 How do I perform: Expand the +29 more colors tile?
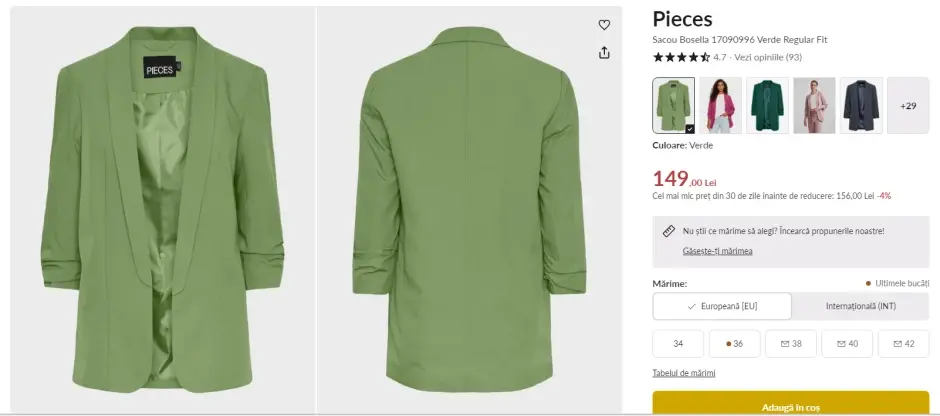(908, 105)
